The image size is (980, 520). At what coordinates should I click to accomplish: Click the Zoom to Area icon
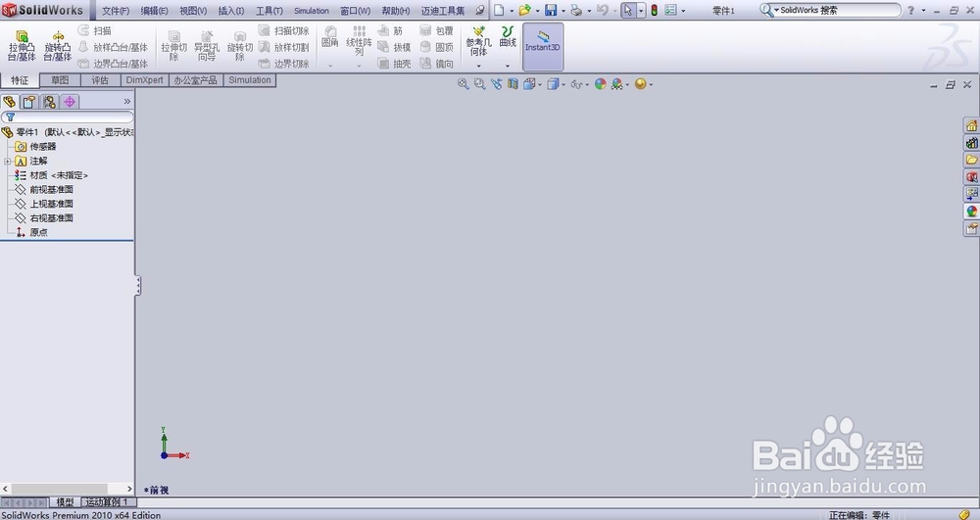pos(479,83)
